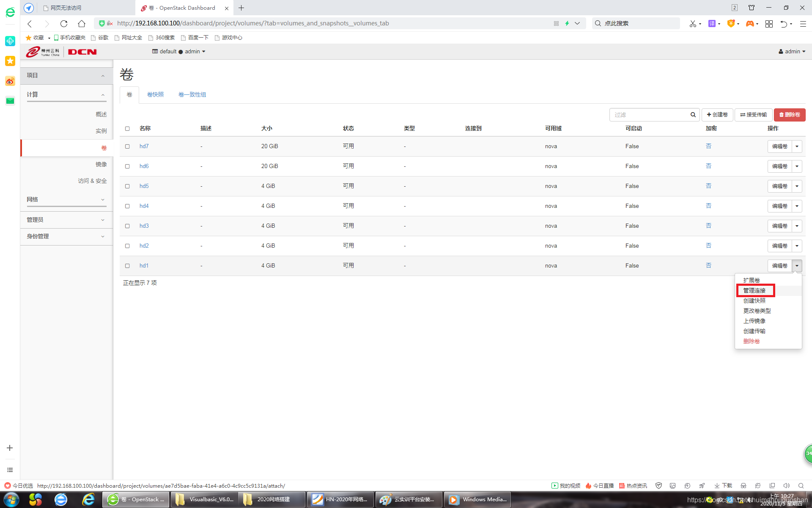Screen dimensions: 812x508
Task: Open a new browser tab
Action: [x=241, y=8]
